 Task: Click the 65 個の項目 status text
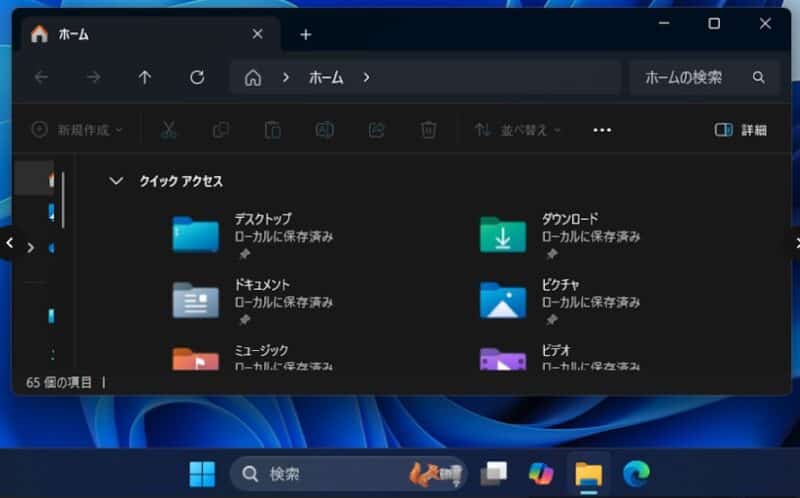point(59,382)
